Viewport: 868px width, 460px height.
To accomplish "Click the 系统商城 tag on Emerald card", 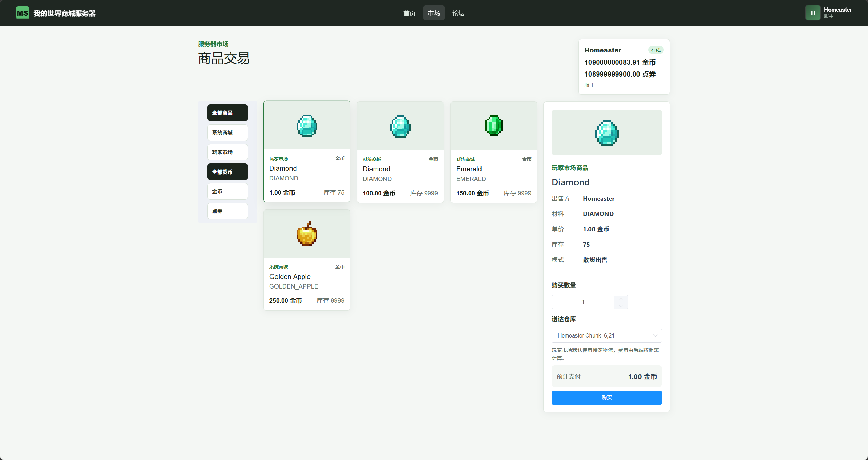I will (x=465, y=159).
